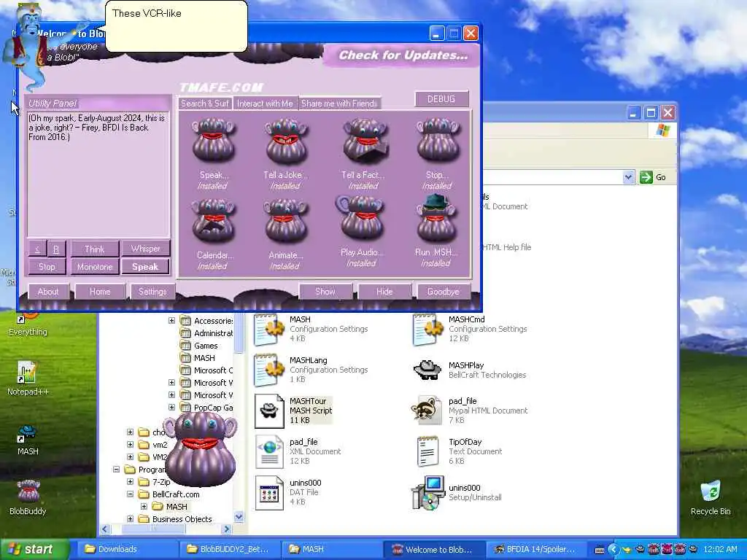
Task: Expand the Accessories folder in tree
Action: (x=171, y=321)
